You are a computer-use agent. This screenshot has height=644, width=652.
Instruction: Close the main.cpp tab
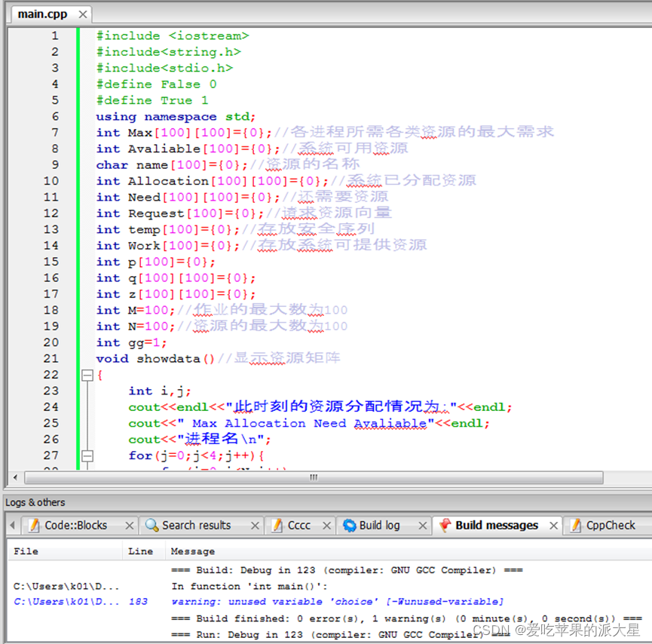[x=83, y=14]
